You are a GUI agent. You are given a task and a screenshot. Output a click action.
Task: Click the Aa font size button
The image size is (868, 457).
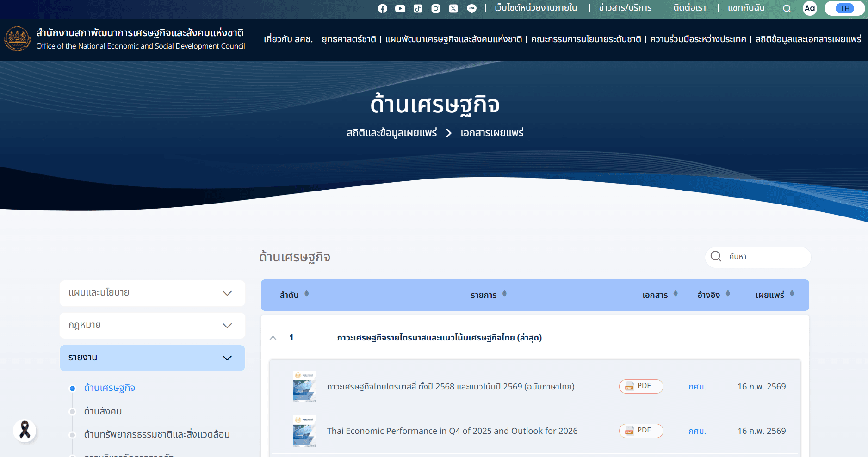(810, 8)
